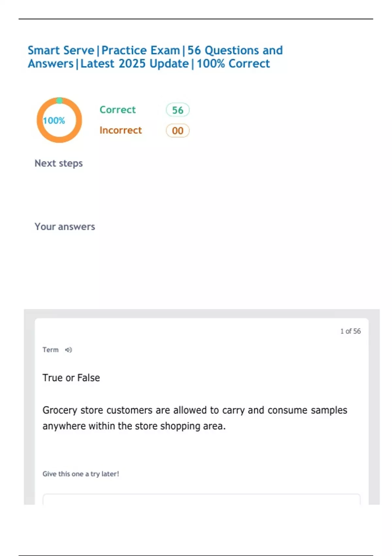The image size is (392, 556).
Task: Click the gray background around the question card
Action: point(29,409)
